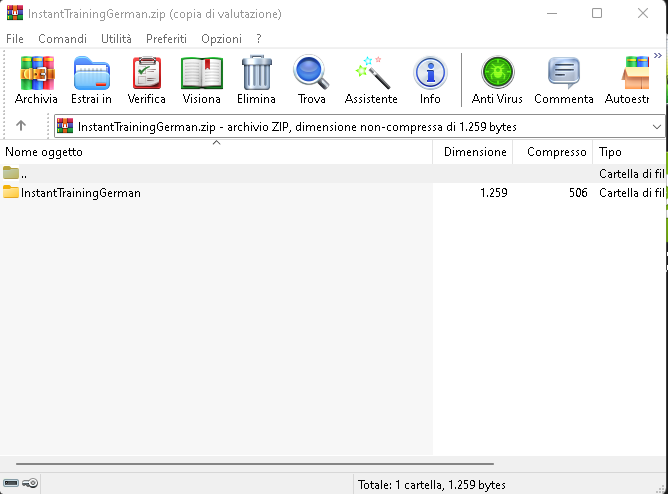Image resolution: width=668 pixels, height=494 pixels.
Task: Open the Visiona book icon
Action: coord(202,73)
